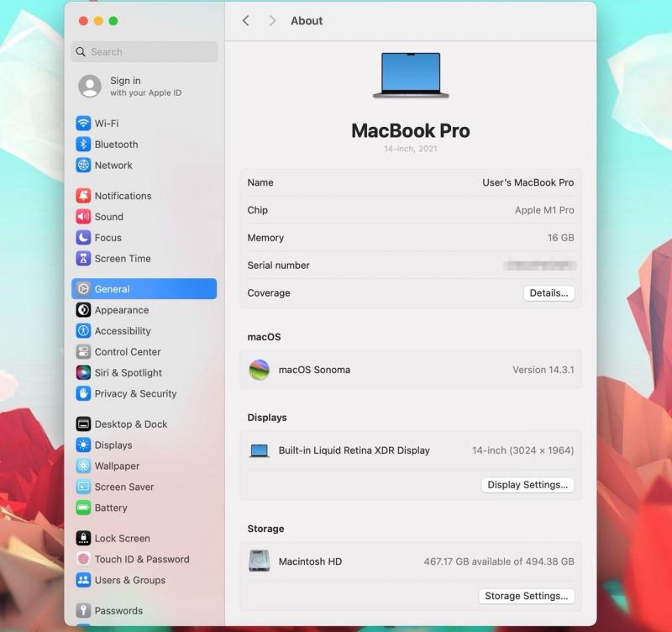The width and height of the screenshot is (672, 632).
Task: Click the Network globe icon
Action: [x=83, y=165]
